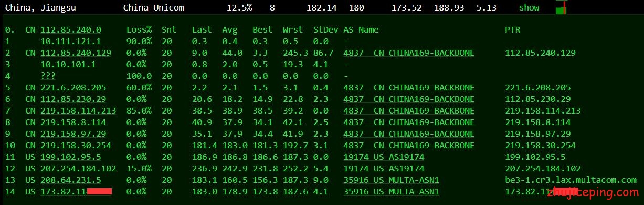Open underlined host 112.85.240.0 in row 0

point(71,30)
